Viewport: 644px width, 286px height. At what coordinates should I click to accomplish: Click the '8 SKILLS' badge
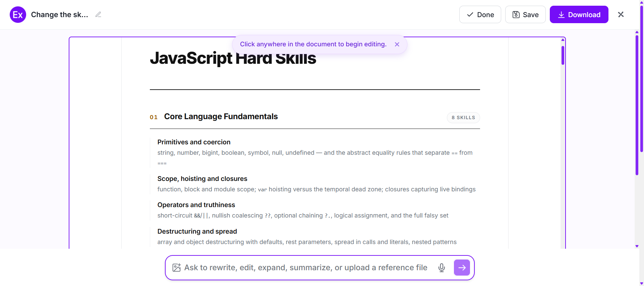click(x=463, y=117)
